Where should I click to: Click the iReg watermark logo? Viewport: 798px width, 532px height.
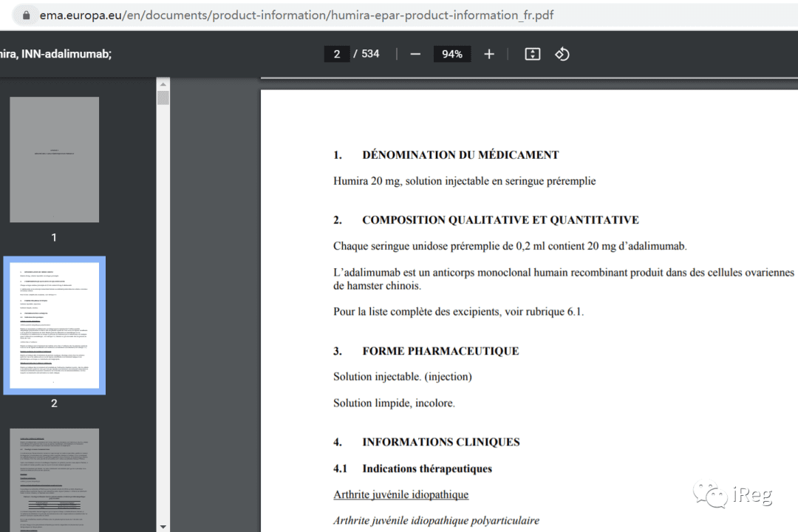coord(733,494)
